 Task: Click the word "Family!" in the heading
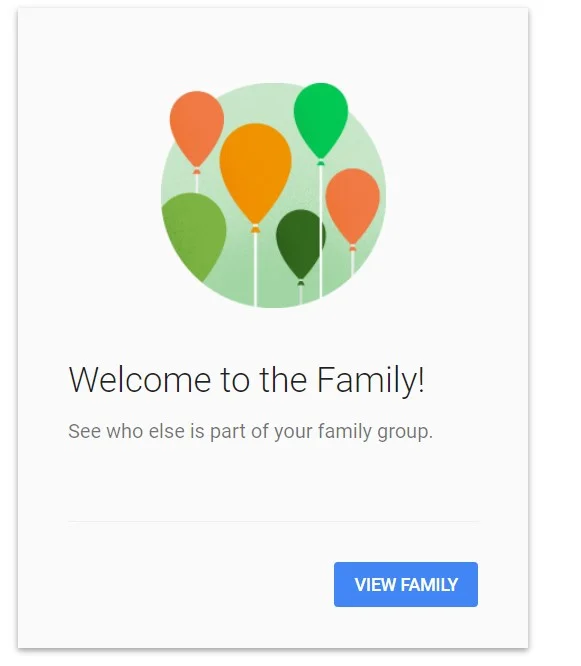coord(370,380)
